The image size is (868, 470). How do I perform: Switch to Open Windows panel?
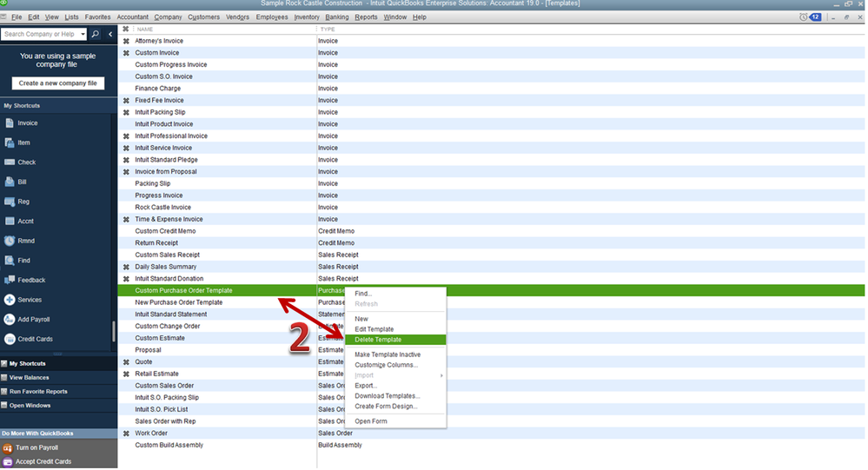59,406
